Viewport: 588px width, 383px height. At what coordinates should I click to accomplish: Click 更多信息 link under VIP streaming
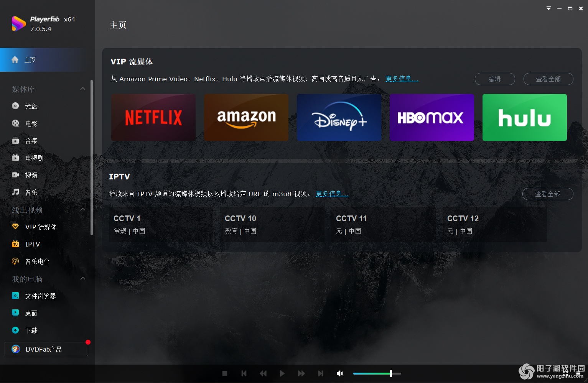point(402,79)
